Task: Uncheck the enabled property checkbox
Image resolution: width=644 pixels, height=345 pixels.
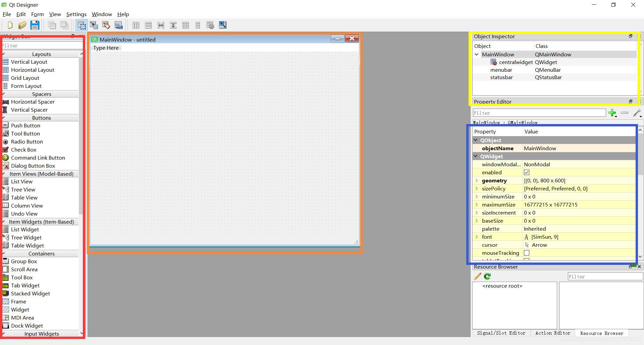Action: click(x=527, y=172)
